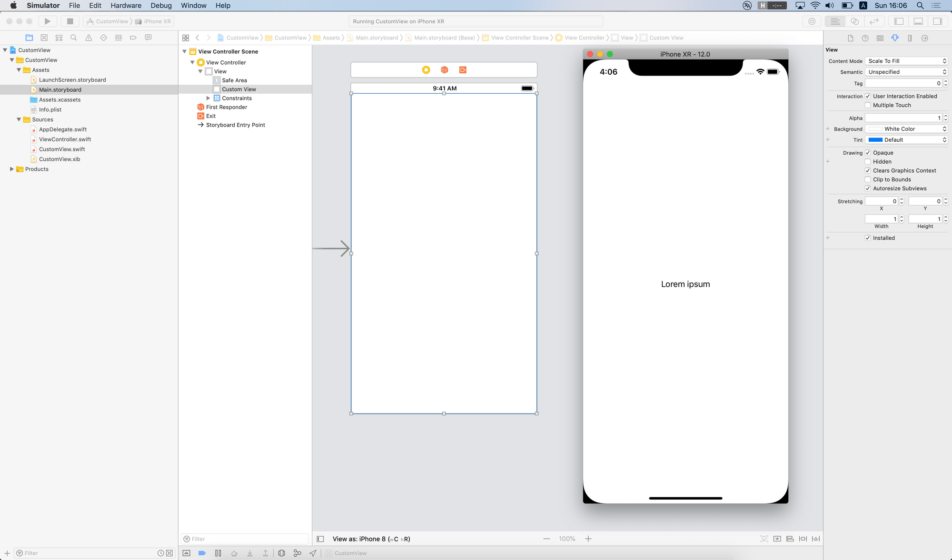Open the Breakpoint navigator icon
Viewport: 952px width, 560px height.
pos(133,38)
